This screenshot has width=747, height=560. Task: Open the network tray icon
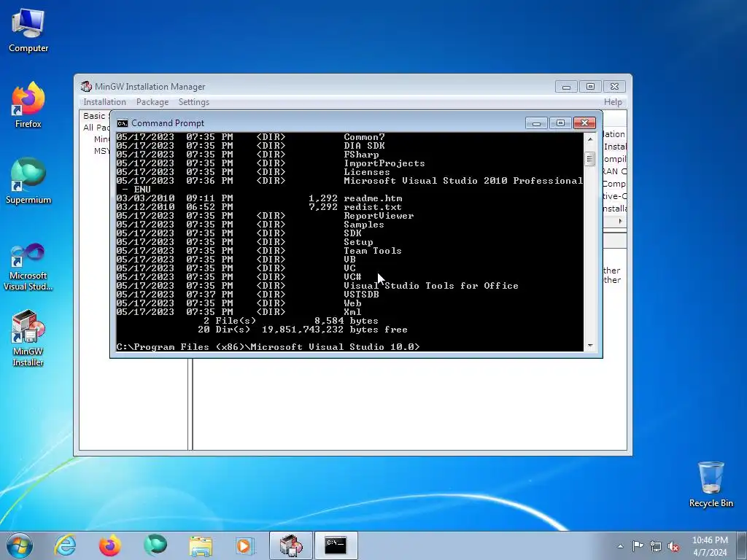tap(656, 546)
